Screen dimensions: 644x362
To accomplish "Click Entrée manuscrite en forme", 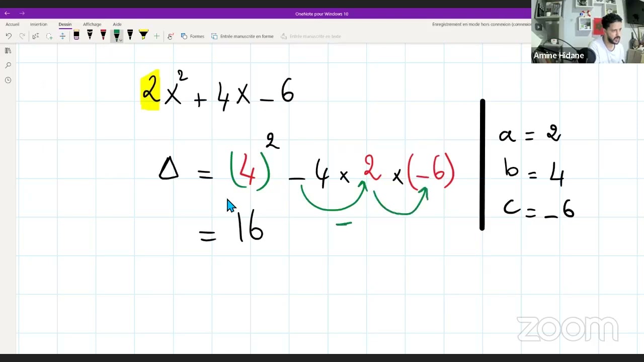I will (243, 36).
